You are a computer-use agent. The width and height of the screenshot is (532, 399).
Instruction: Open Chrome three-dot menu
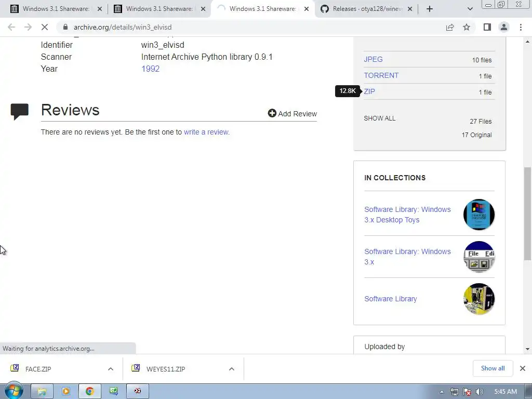pos(521,27)
